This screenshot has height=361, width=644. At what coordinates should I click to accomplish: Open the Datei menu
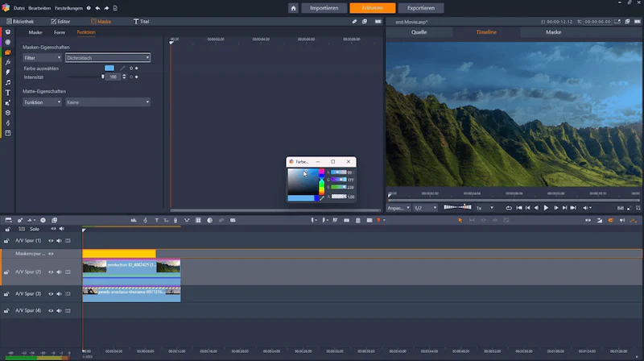click(x=19, y=8)
